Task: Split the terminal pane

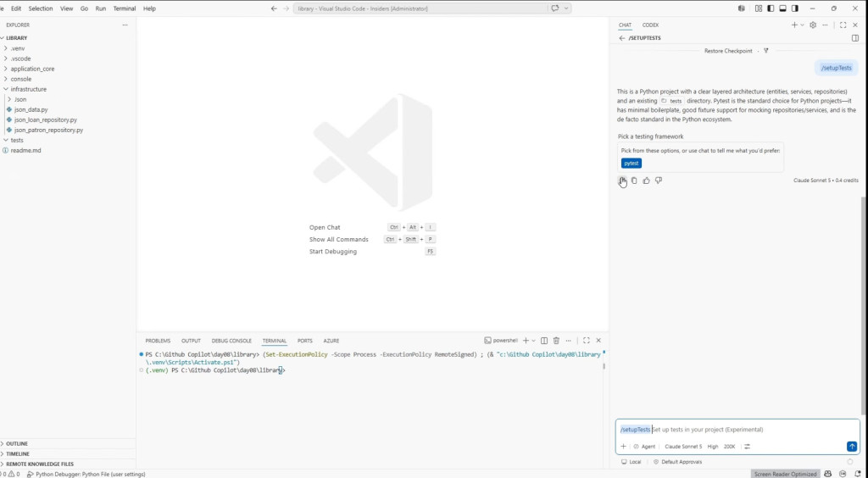Action: (544, 341)
